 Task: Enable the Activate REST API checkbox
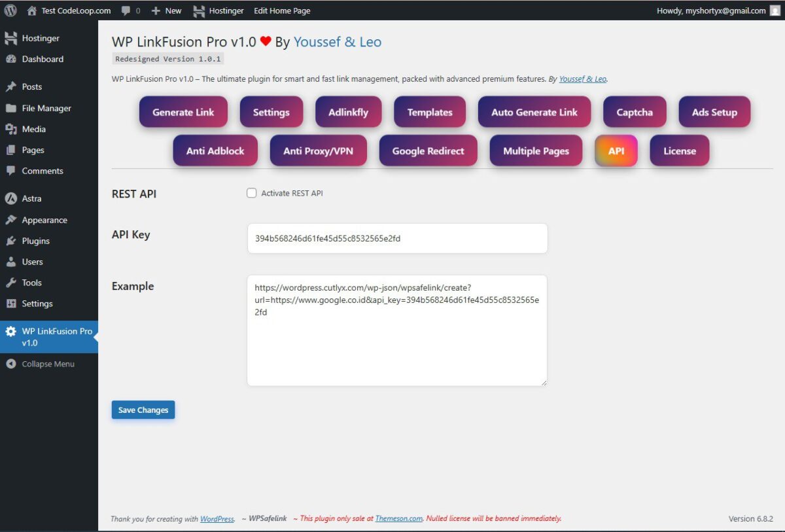(x=251, y=193)
